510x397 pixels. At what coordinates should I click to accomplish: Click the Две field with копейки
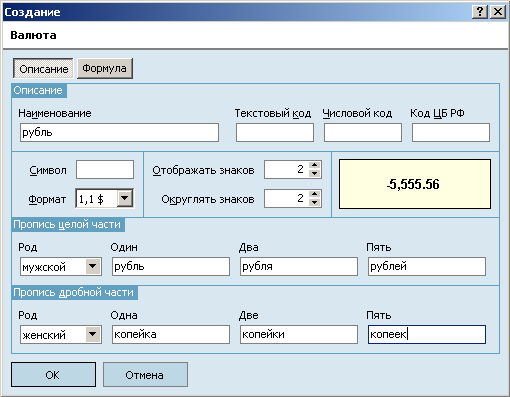coord(299,334)
